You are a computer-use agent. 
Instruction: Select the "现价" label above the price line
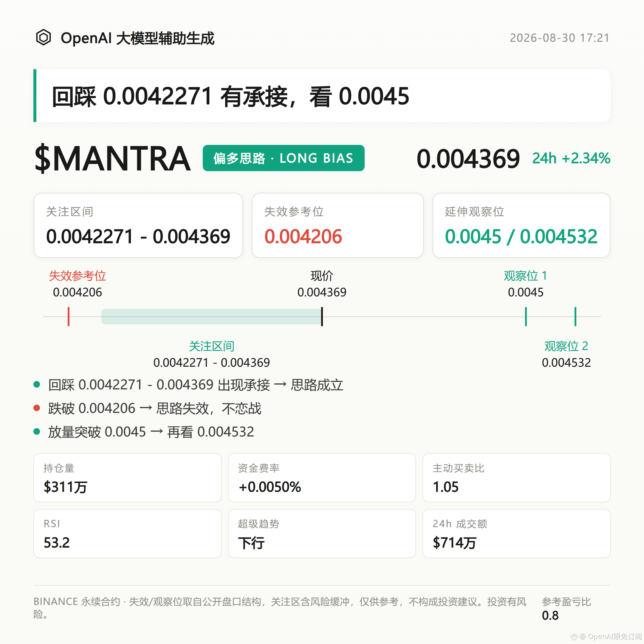pyautogui.click(x=322, y=276)
